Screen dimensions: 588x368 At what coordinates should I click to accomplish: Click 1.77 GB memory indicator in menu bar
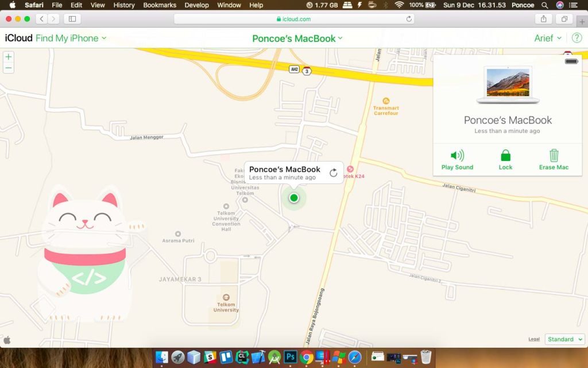pyautogui.click(x=322, y=5)
